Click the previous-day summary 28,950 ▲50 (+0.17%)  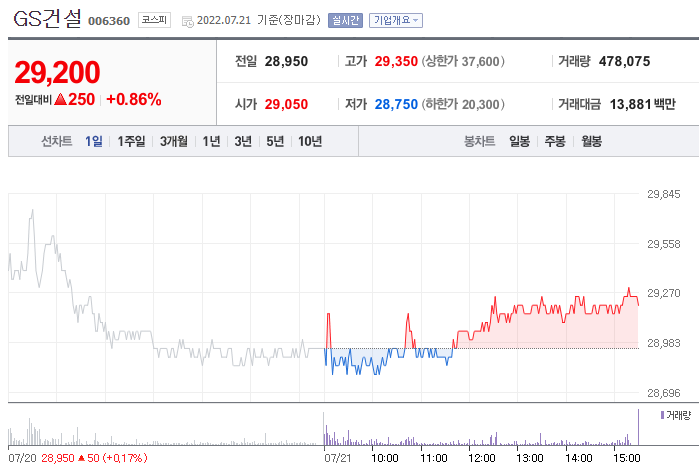click(x=94, y=458)
